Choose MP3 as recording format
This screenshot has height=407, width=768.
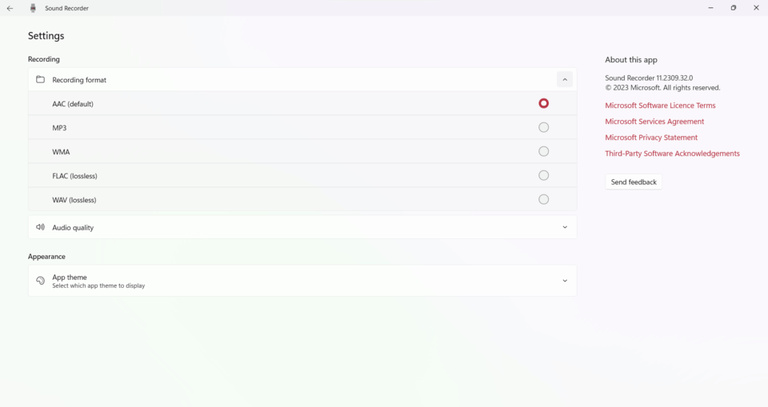(x=543, y=127)
